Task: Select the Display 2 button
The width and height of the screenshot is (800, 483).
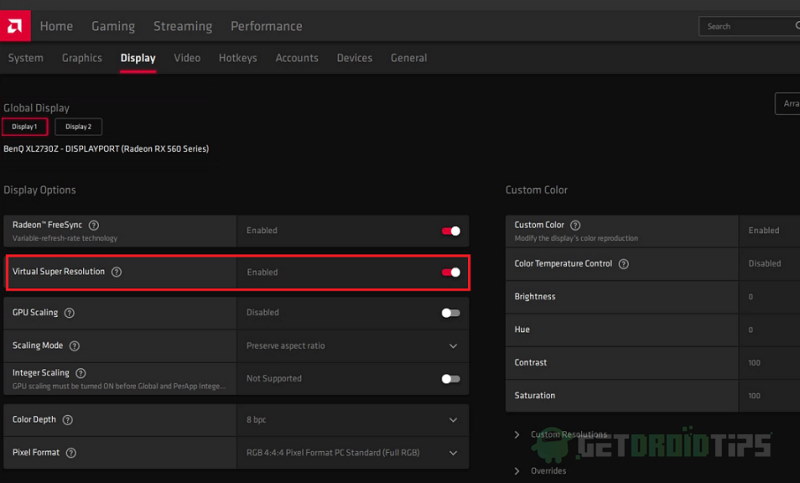Action: tap(78, 126)
